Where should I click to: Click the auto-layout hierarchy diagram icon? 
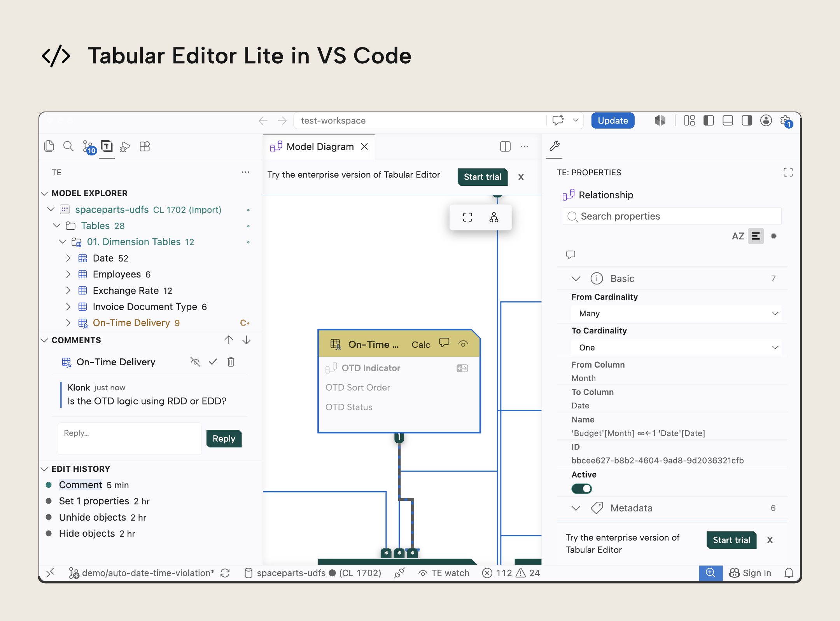(x=494, y=217)
